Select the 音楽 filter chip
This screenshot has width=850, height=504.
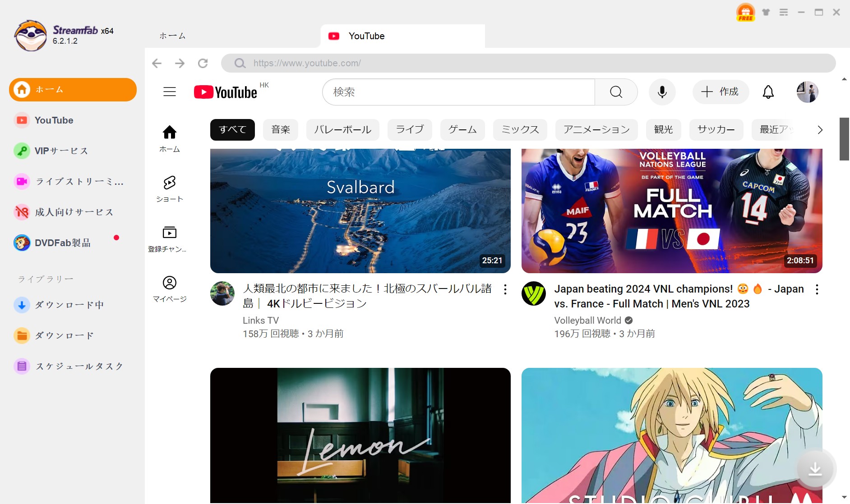(x=281, y=130)
